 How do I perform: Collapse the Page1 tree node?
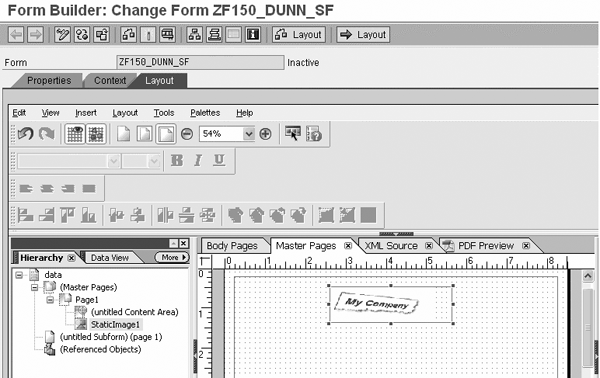(50, 300)
